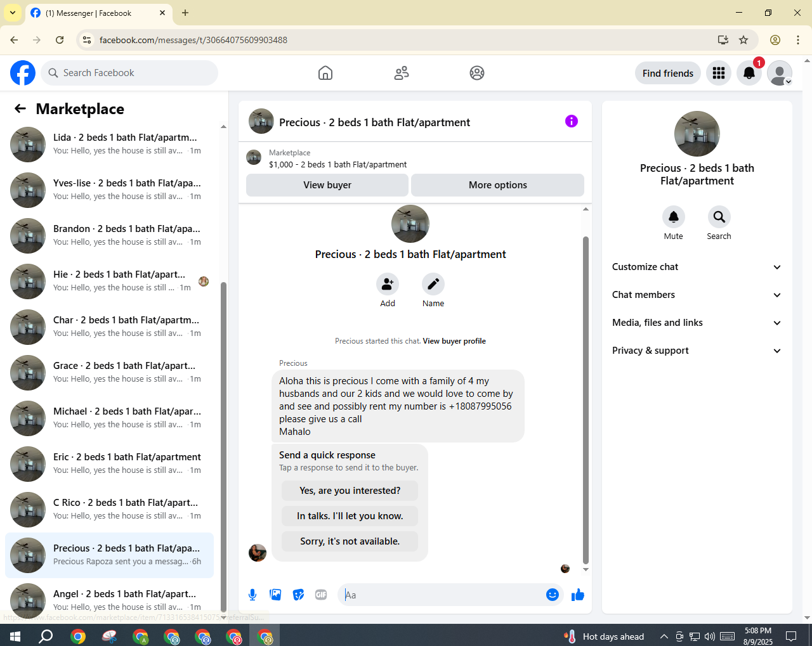Send quick reply 'In talks. I'll let you know.'
This screenshot has height=646, width=812.
[x=350, y=516]
